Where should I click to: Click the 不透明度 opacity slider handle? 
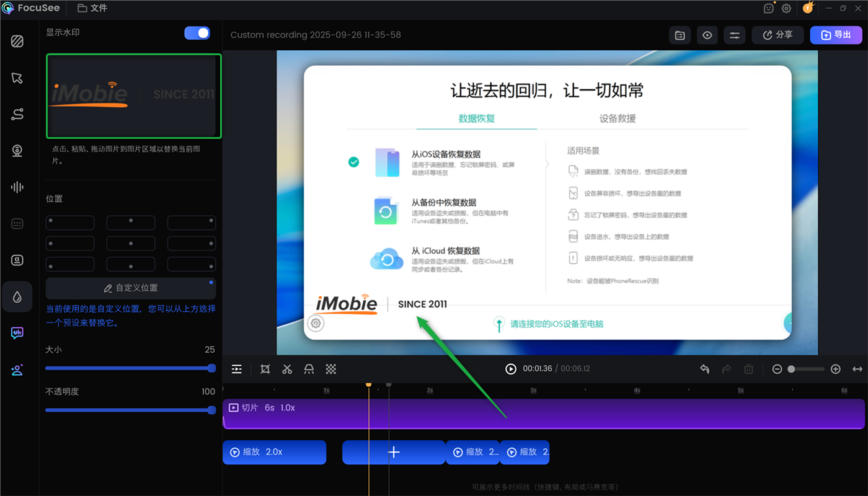click(x=211, y=410)
